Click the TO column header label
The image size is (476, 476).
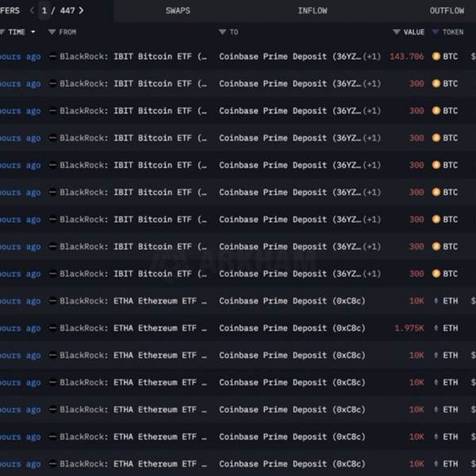point(234,33)
